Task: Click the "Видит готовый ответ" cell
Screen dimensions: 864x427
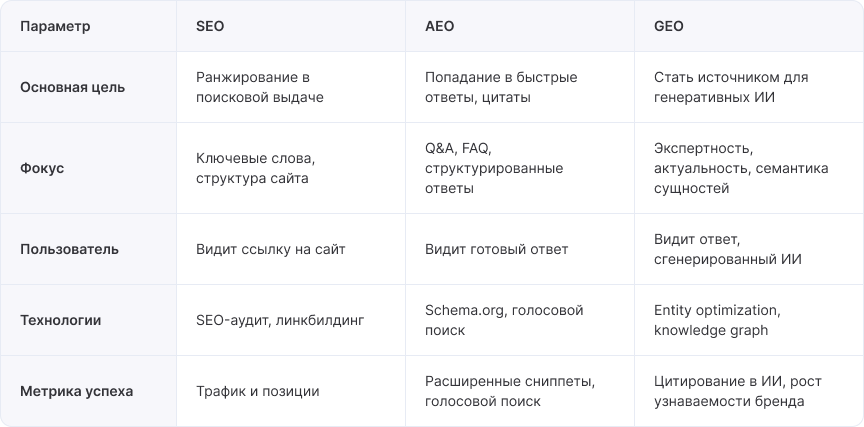Action: pyautogui.click(x=496, y=249)
